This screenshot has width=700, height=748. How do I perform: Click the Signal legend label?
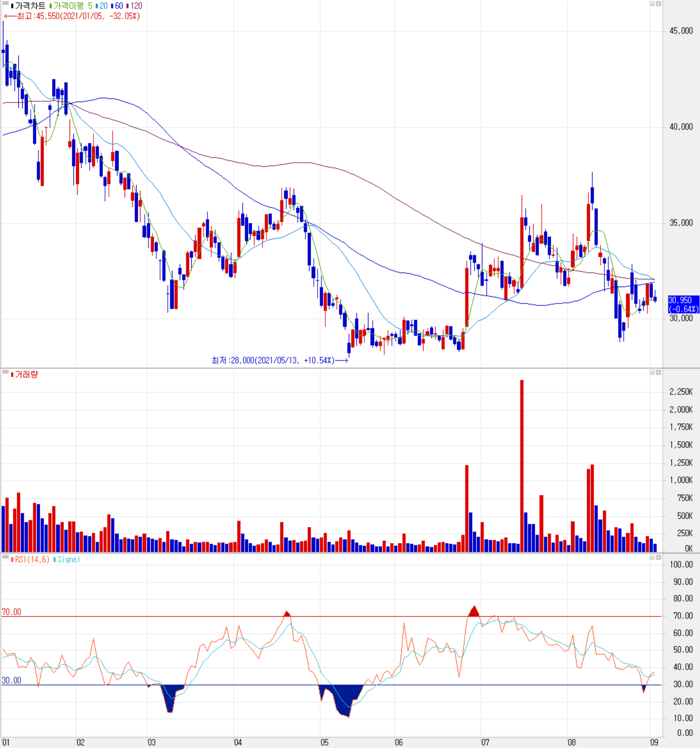point(67,559)
